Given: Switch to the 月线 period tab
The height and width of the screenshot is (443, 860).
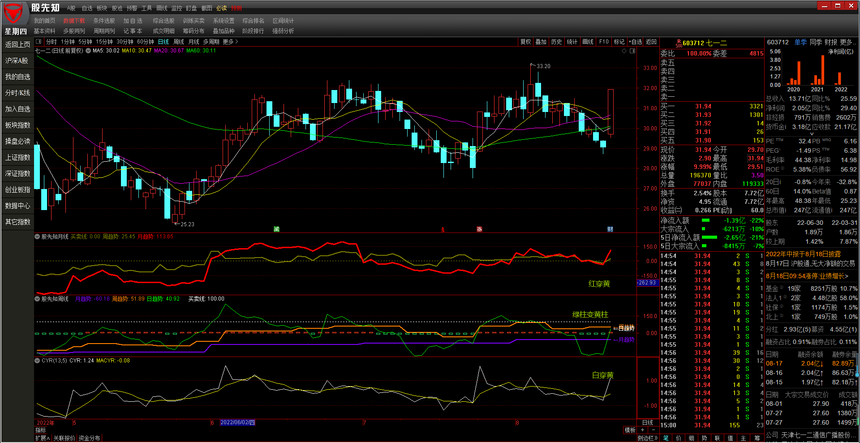Looking at the screenshot, I should coord(193,42).
